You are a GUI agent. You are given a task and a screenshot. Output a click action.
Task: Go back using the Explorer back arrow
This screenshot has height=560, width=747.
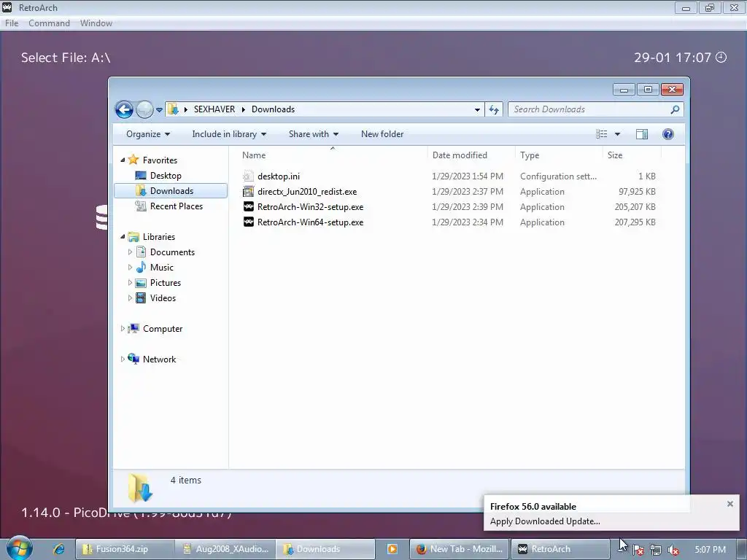[124, 109]
